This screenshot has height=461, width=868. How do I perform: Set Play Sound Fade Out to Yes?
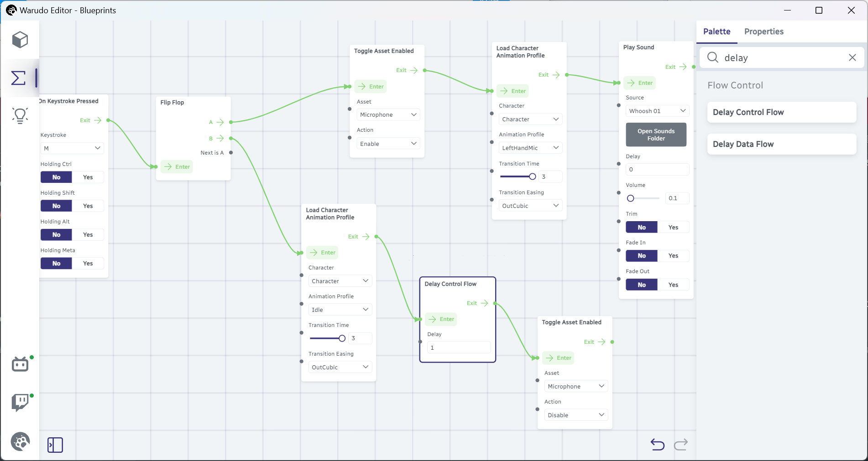pos(673,285)
